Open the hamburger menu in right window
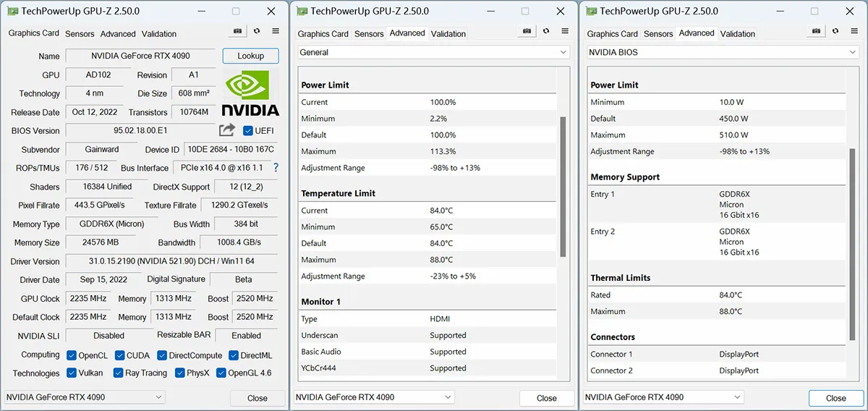 coord(854,31)
